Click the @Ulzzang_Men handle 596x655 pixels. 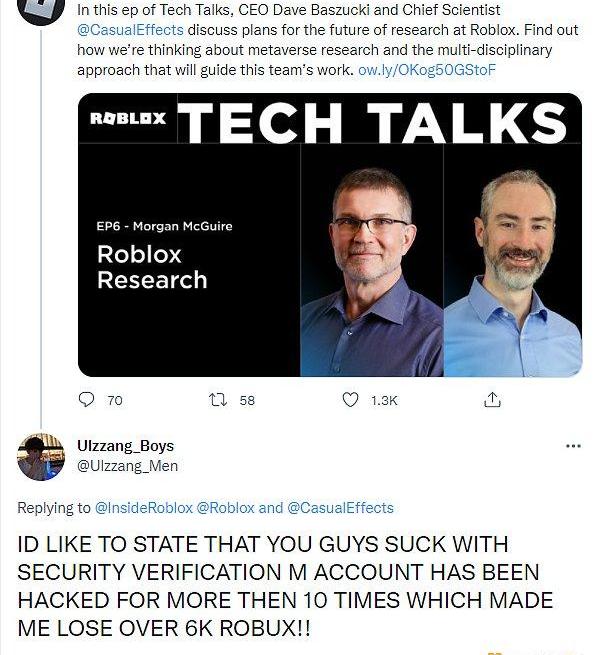[x=127, y=466]
